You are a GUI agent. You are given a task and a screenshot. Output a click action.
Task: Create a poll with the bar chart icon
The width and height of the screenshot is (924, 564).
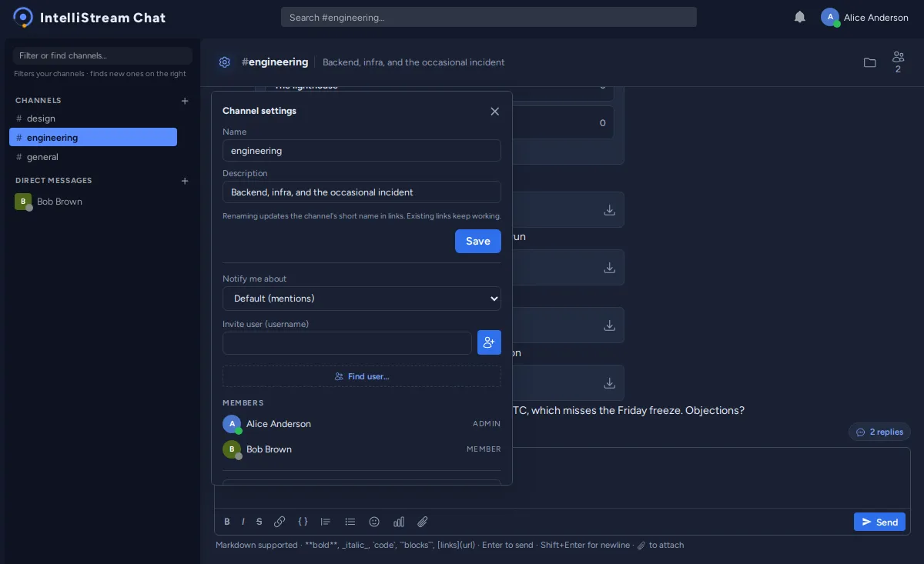[x=399, y=522]
